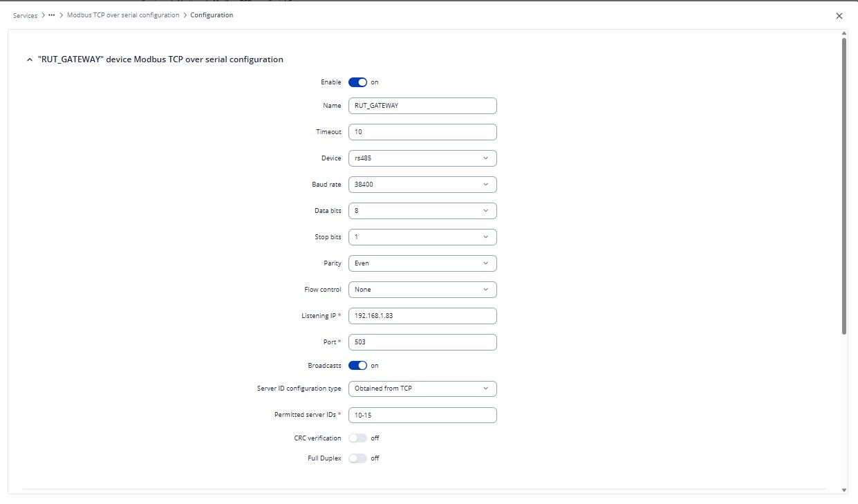Open Modbus TCP over serial configuration breadcrumb
This screenshot has width=858, height=504.
[123, 15]
